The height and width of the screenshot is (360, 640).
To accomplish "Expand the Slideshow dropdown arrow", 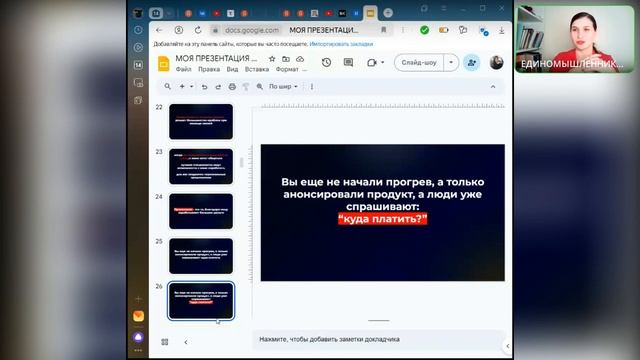I will 451,62.
